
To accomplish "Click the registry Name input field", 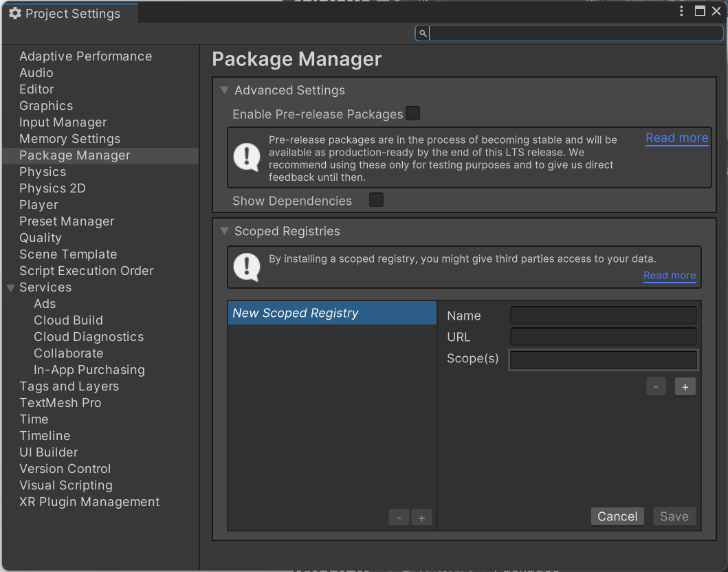I will tap(603, 316).
